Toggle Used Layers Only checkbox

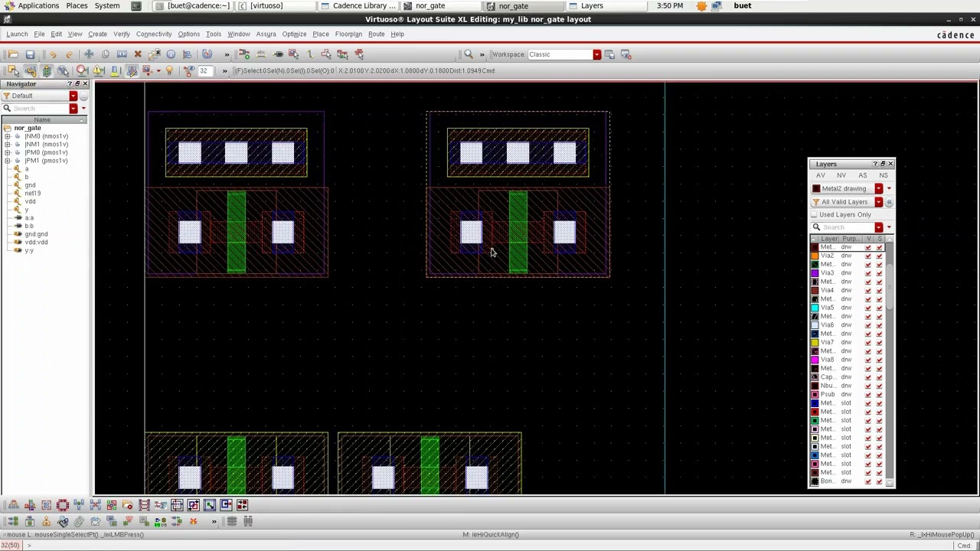(x=814, y=215)
